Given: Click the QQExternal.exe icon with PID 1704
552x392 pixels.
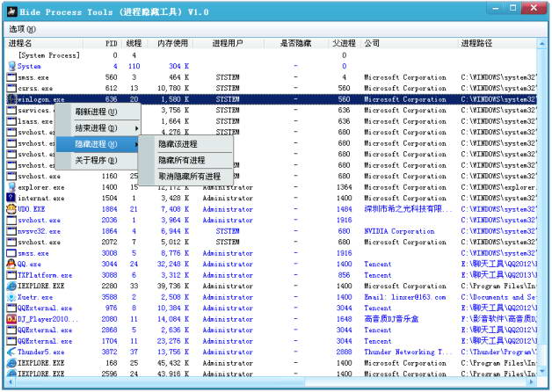Looking at the screenshot, I should [11, 341].
